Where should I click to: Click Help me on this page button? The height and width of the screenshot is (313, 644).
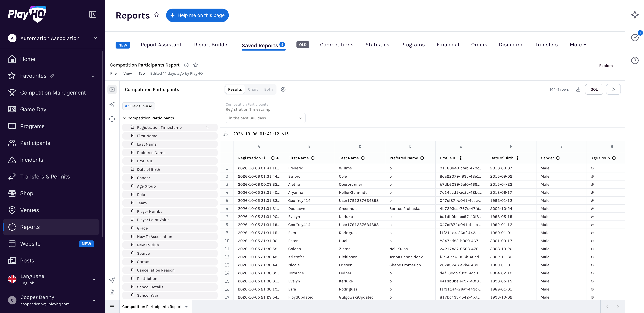197,15
